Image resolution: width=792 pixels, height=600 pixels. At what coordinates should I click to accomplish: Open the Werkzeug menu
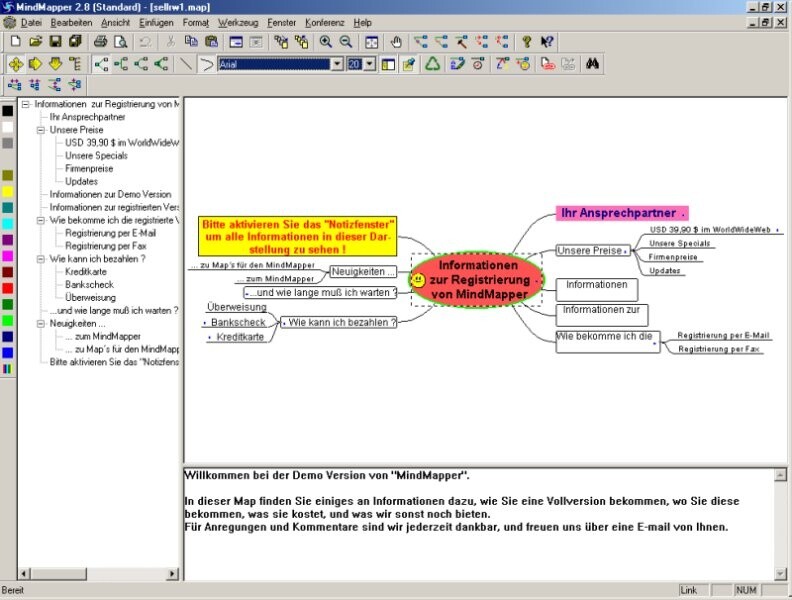(x=238, y=23)
